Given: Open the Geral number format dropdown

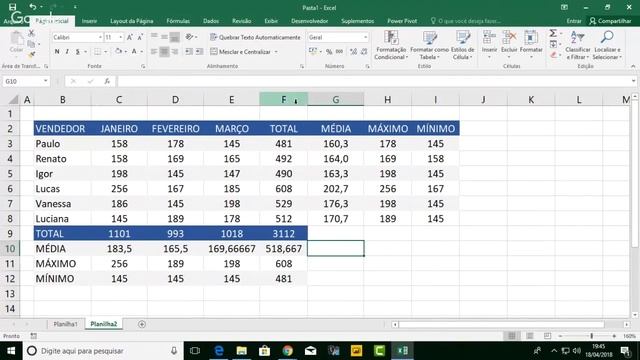Looking at the screenshot, I should click(365, 37).
